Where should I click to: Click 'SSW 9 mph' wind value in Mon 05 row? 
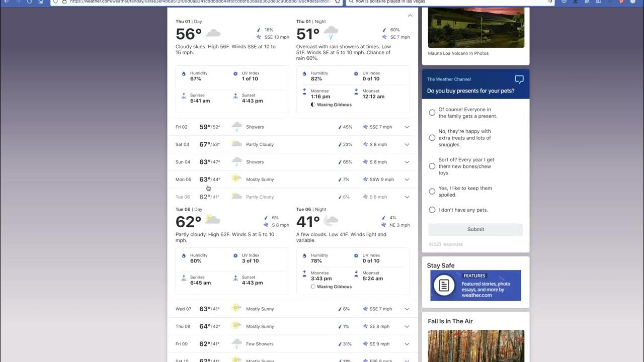382,179
